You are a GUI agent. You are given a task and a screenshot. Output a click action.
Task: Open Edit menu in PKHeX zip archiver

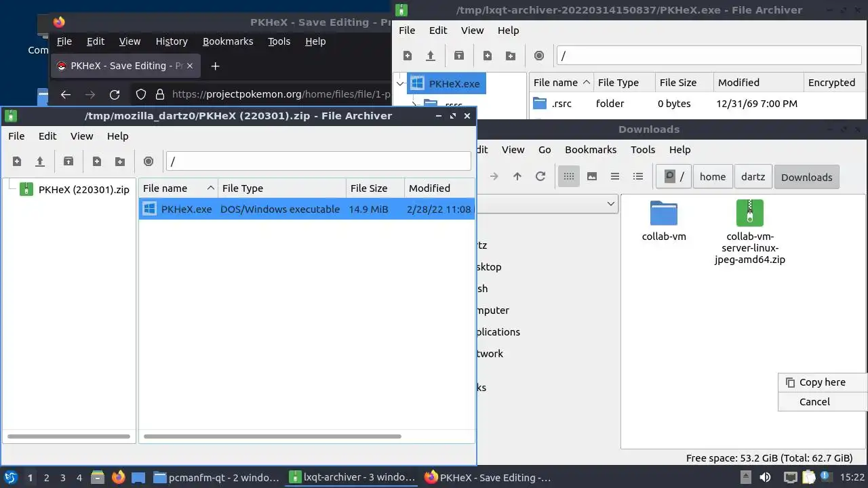(x=47, y=136)
